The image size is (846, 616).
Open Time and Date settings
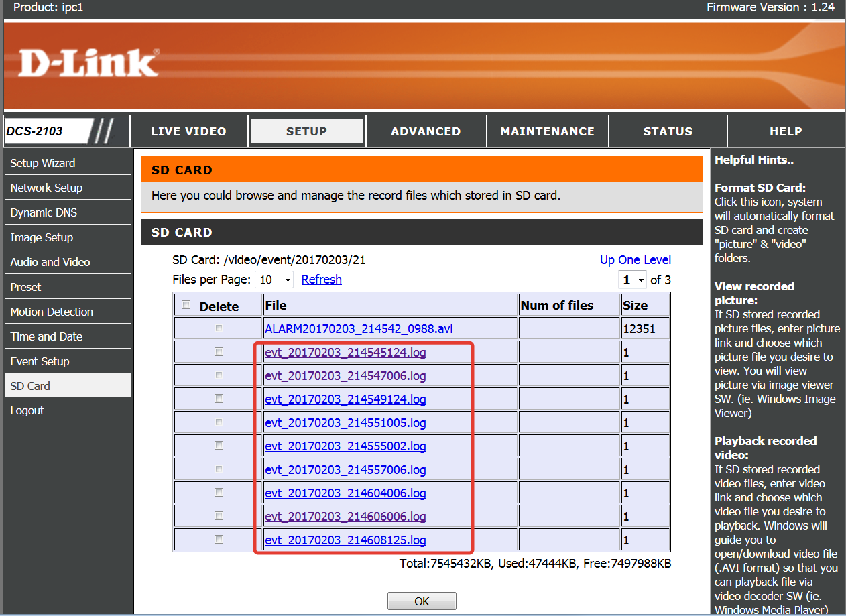pos(68,336)
